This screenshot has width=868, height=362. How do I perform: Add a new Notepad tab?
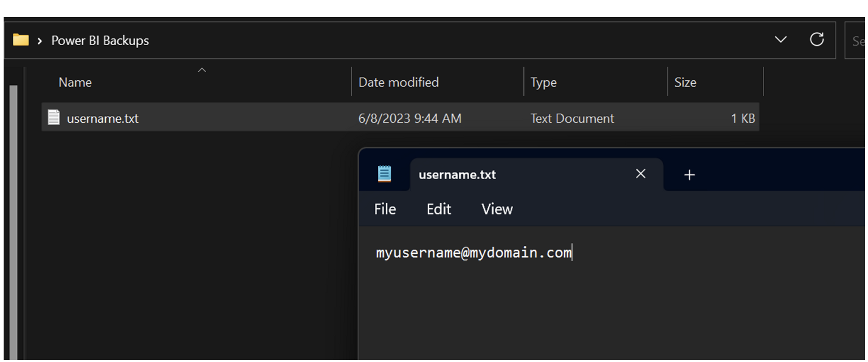pos(689,175)
